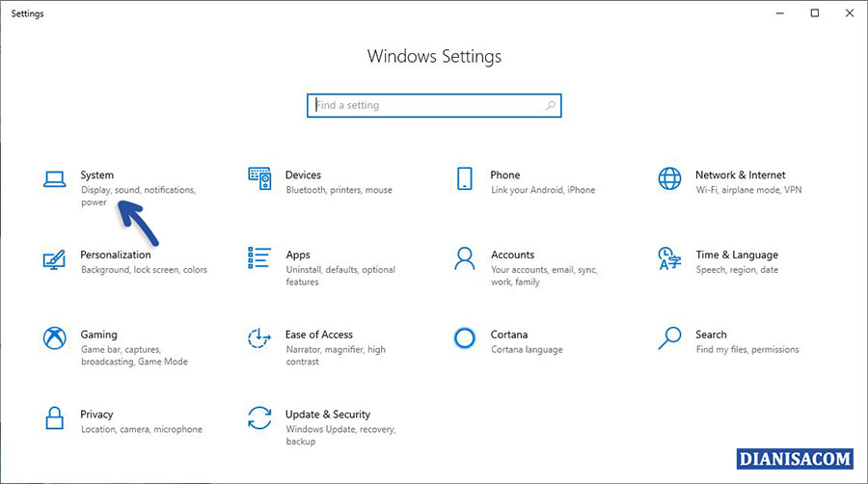Click the Devices keyboard and speaker icon

click(x=259, y=178)
